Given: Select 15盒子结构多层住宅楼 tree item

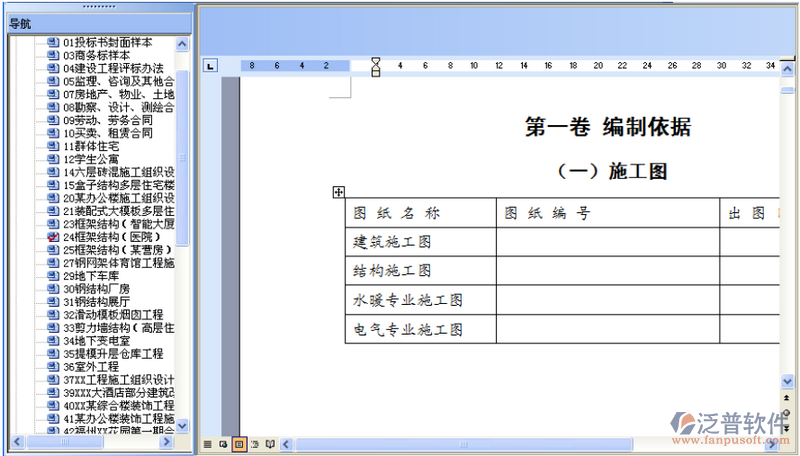Looking at the screenshot, I should 118,185.
